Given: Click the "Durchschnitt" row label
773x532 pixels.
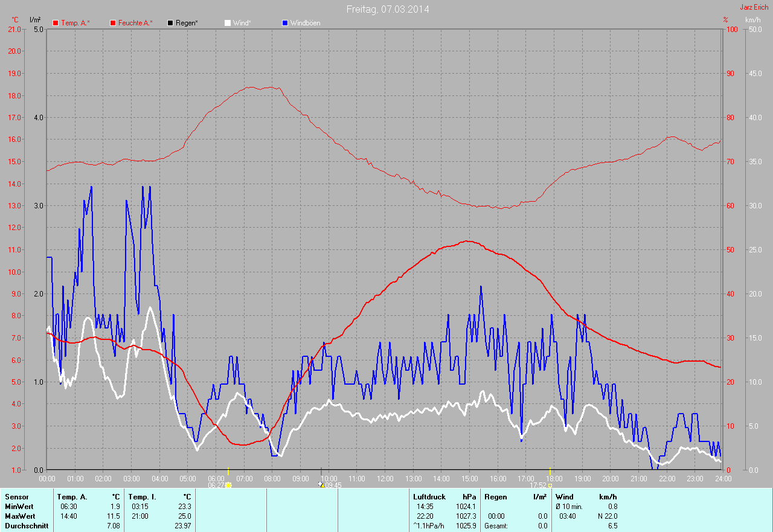Looking at the screenshot, I should coord(26,526).
